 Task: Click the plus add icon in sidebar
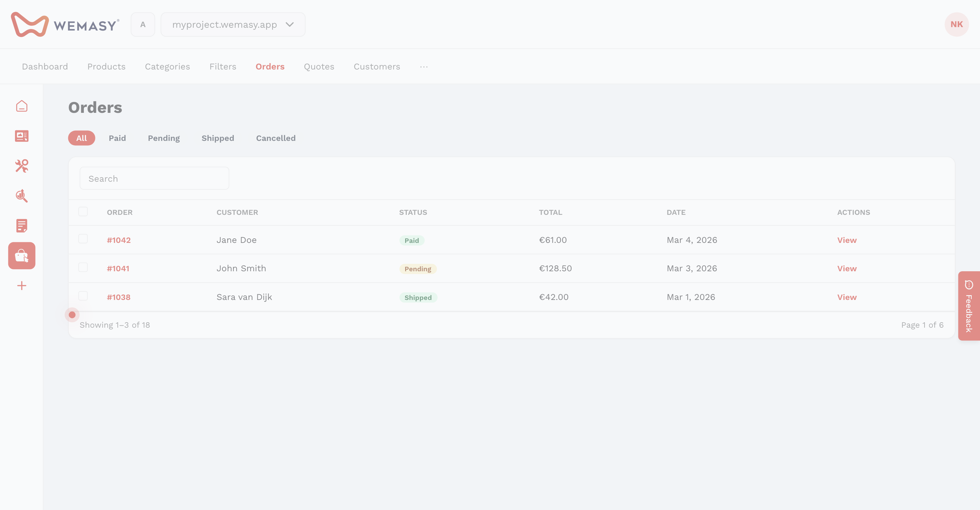(x=22, y=286)
